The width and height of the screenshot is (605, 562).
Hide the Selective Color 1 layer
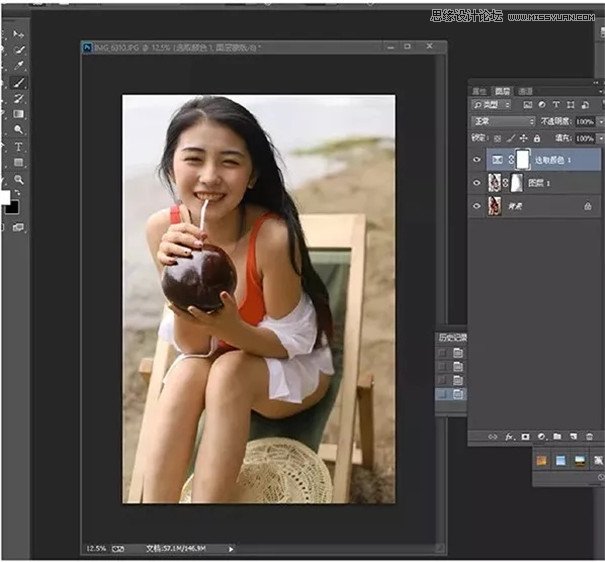click(477, 159)
